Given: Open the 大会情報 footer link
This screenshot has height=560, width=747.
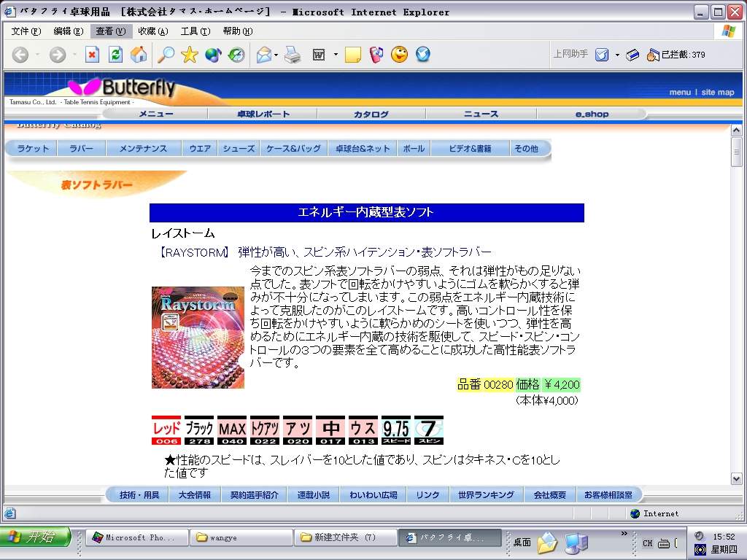Looking at the screenshot, I should point(194,495).
